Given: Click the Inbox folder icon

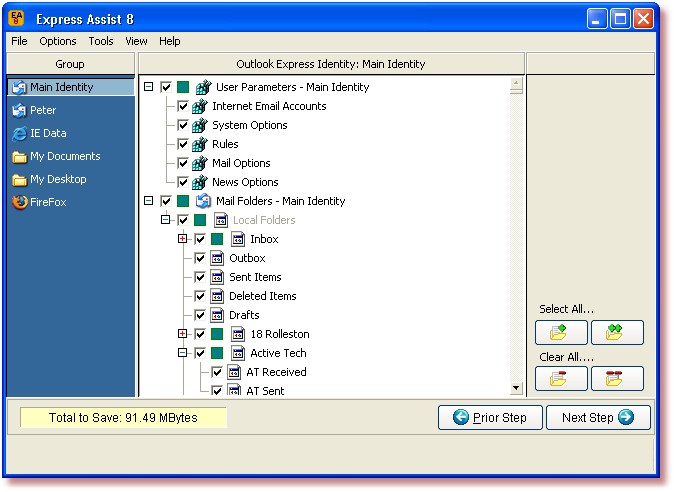Looking at the screenshot, I should (238, 239).
